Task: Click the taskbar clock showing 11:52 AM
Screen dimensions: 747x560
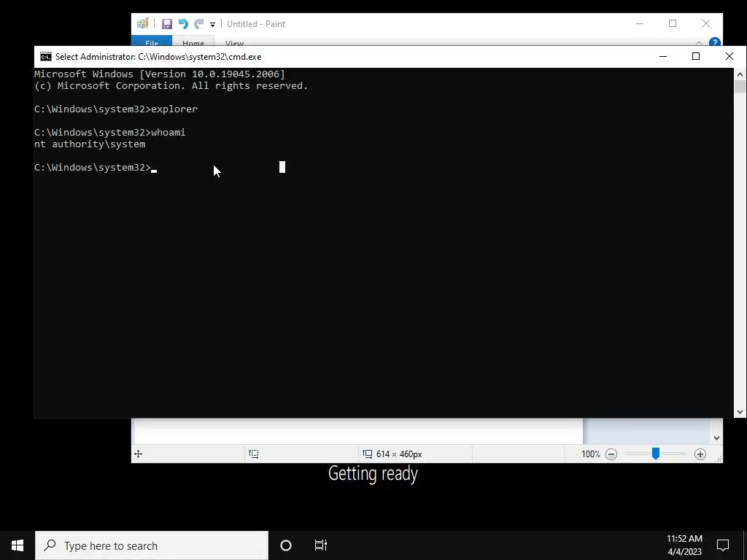Action: 684,545
